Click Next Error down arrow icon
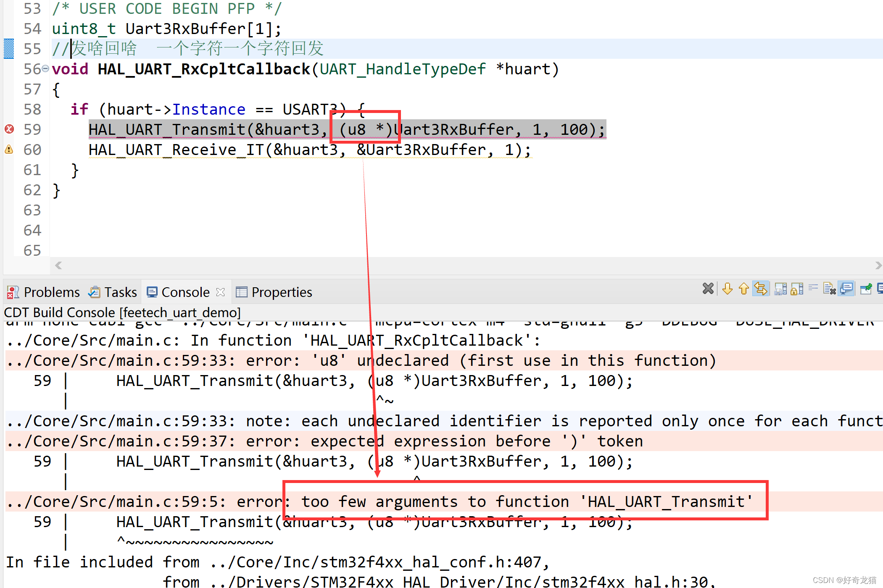This screenshot has height=588, width=883. (x=727, y=289)
